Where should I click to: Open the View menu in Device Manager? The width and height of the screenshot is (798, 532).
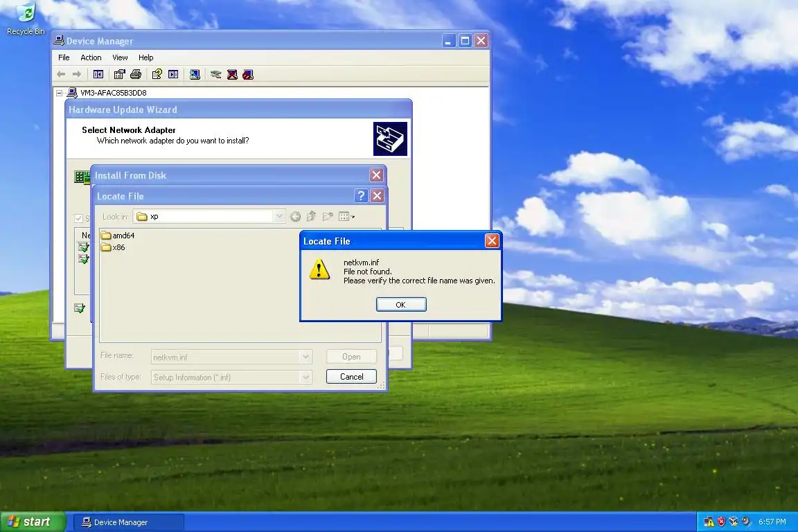click(x=120, y=57)
